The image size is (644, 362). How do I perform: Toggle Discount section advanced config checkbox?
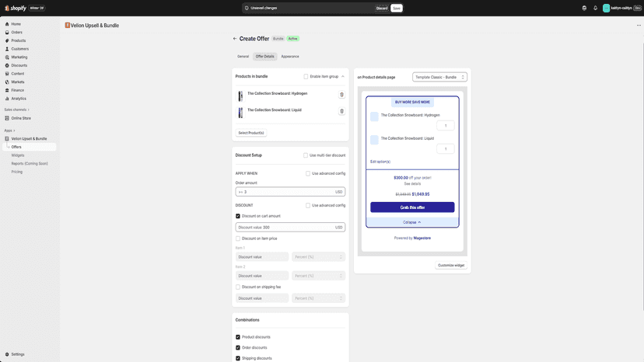308,205
